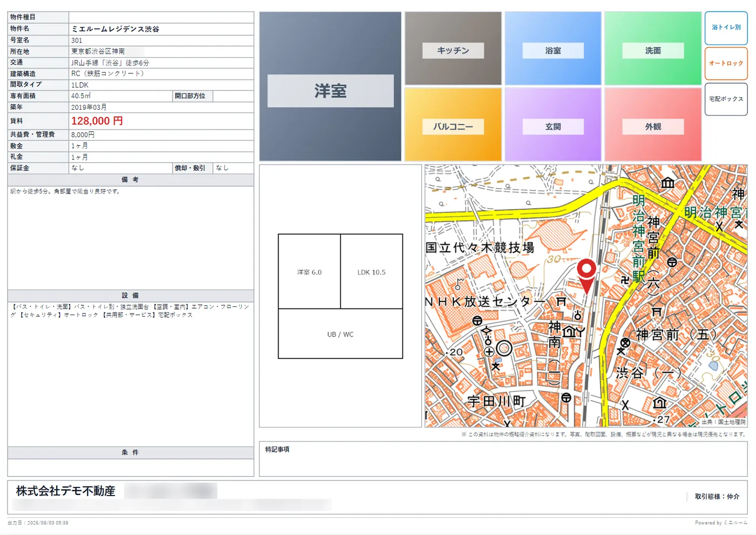The image size is (756, 535).
Task: Click the 宇田川町 label on the map
Action: pyautogui.click(x=497, y=402)
